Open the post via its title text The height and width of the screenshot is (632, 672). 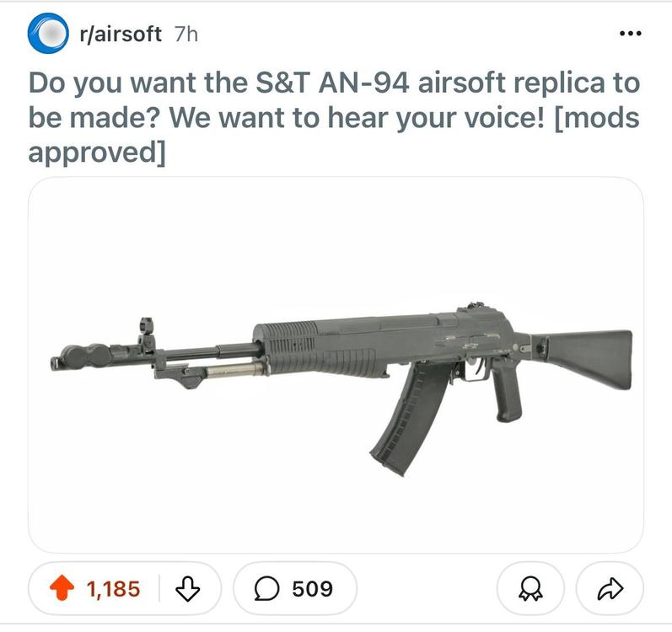[334, 117]
